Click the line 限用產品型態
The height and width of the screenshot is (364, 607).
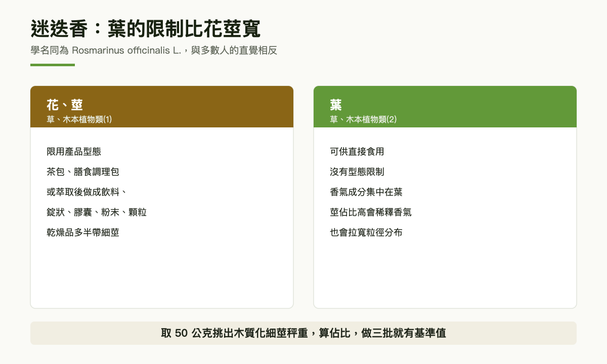pyautogui.click(x=74, y=152)
